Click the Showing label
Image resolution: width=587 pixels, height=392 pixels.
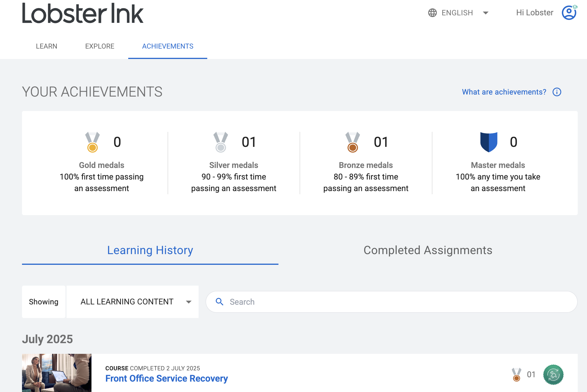coord(44,302)
